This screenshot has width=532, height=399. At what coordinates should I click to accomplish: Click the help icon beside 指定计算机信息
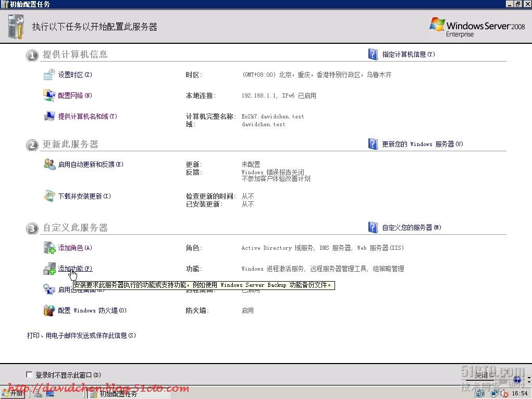[373, 54]
